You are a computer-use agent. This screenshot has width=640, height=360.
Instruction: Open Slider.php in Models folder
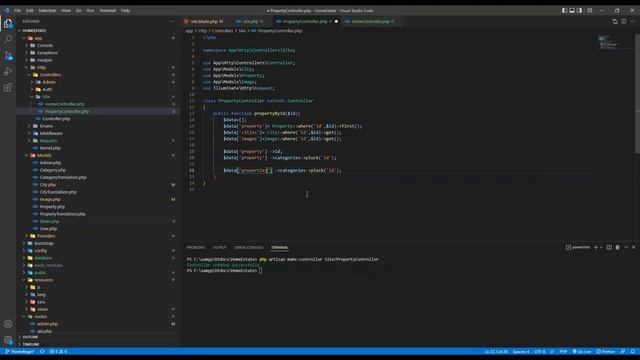pyautogui.click(x=98, y=221)
